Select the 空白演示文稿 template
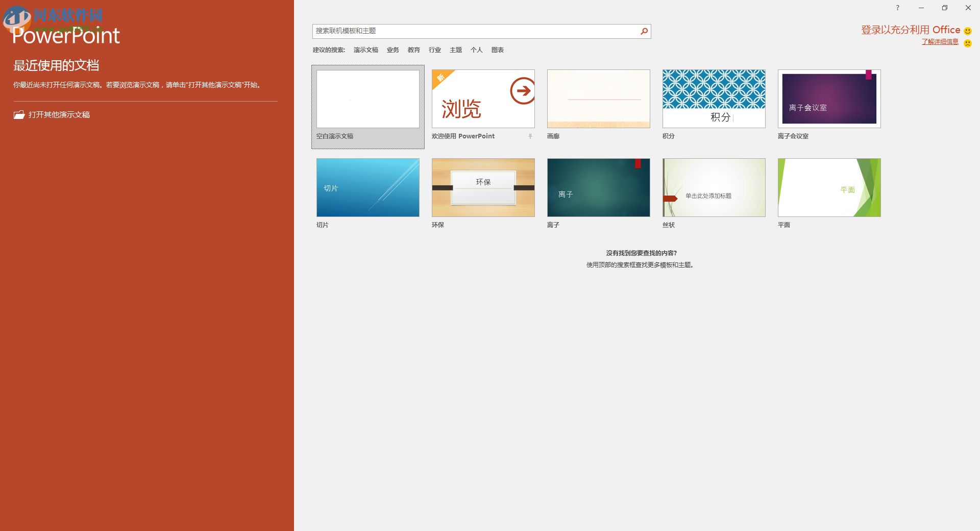The image size is (980, 531). [x=367, y=99]
